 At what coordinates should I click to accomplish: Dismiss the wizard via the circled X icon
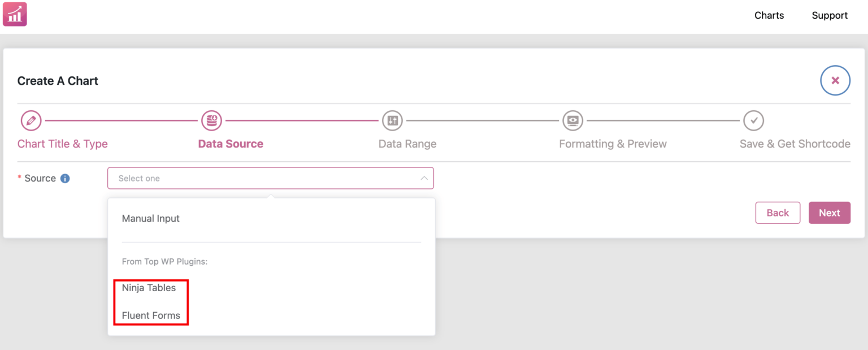[x=835, y=80]
